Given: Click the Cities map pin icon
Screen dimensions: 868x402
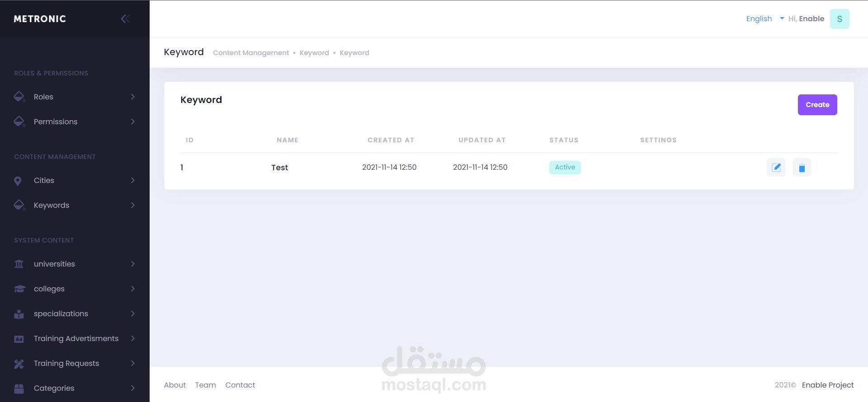Looking at the screenshot, I should [18, 181].
